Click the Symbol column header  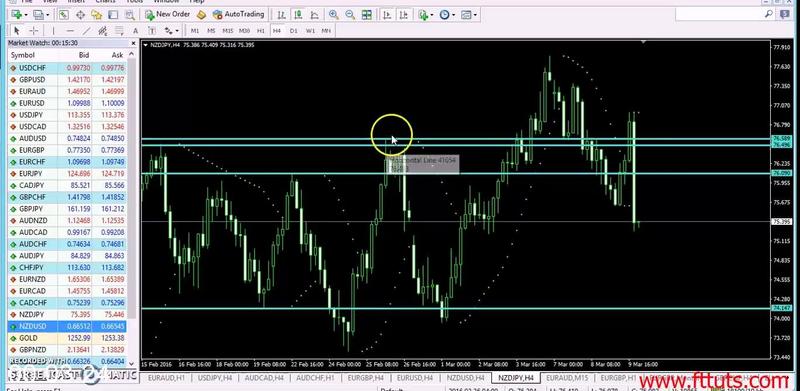click(x=23, y=55)
